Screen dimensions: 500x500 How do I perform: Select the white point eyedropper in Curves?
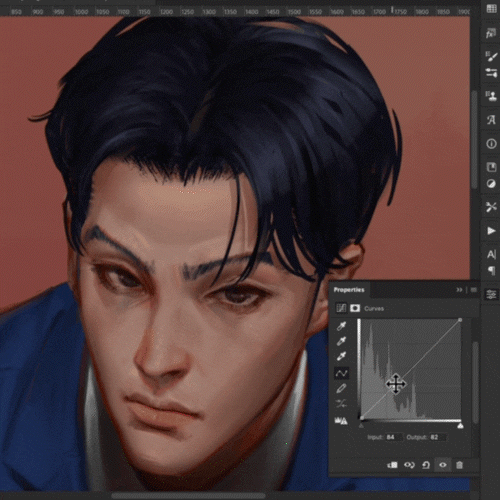pyautogui.click(x=341, y=356)
